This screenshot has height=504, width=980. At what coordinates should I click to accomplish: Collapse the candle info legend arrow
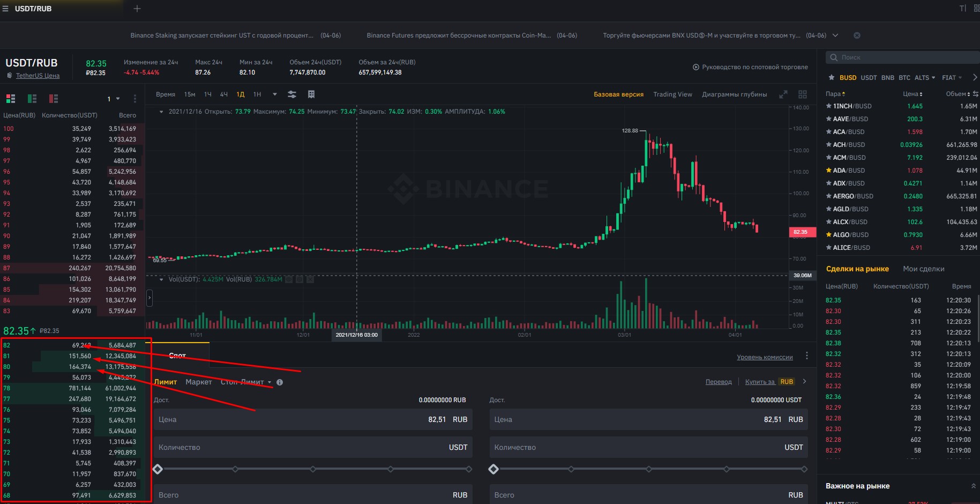coord(161,112)
